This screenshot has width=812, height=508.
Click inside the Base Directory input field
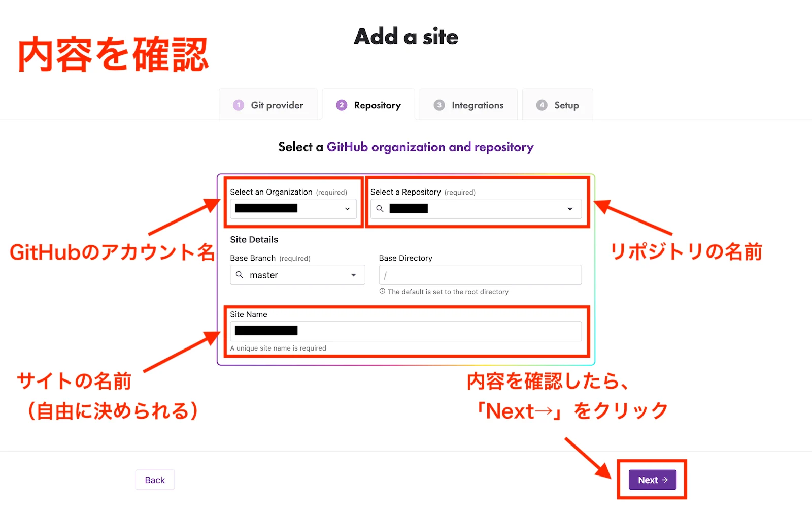pyautogui.click(x=480, y=275)
